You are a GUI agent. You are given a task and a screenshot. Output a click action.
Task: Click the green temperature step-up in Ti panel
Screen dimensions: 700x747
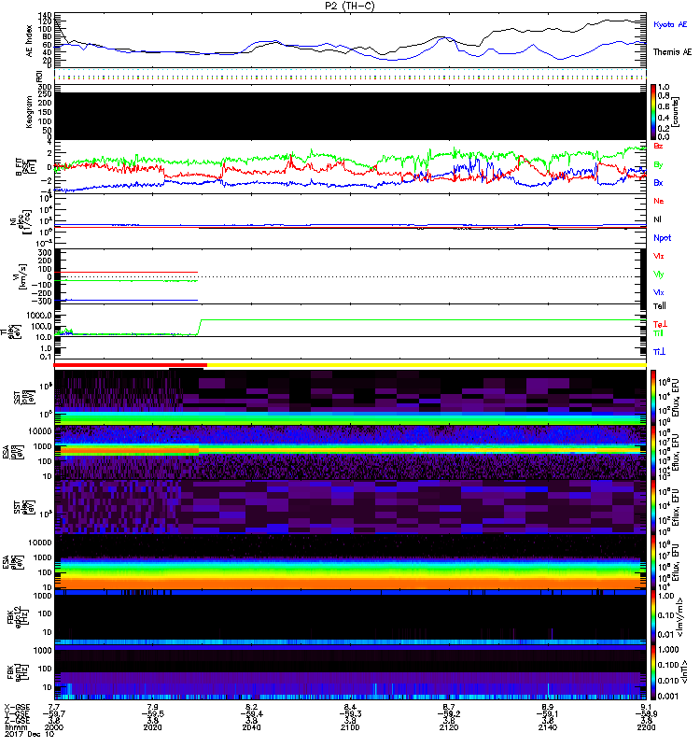click(200, 327)
